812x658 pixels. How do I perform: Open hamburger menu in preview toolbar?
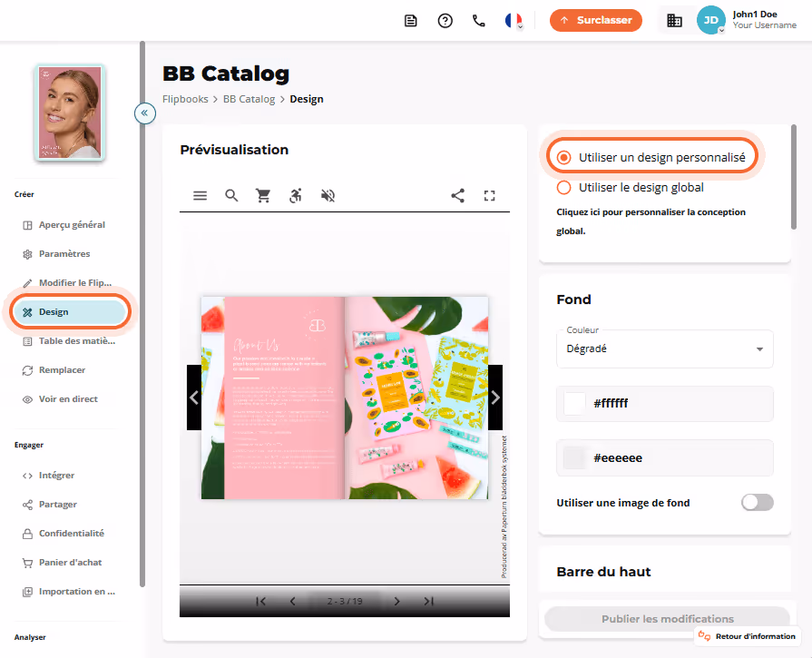pos(200,195)
